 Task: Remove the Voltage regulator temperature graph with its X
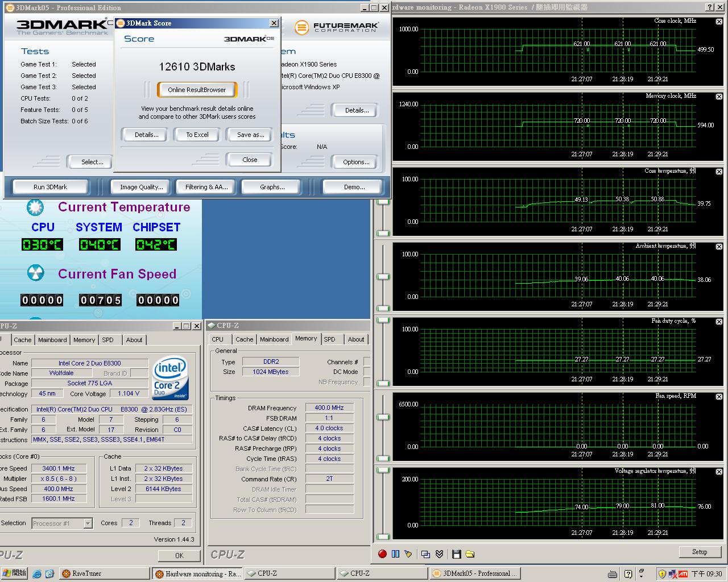tap(719, 472)
